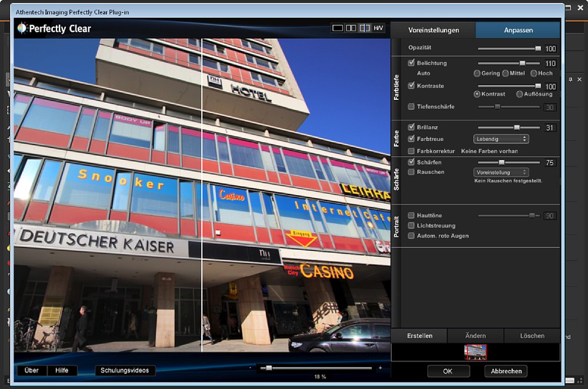Open the Rauschen Voreinstellung dropdown
The image size is (588, 389).
[x=501, y=172]
